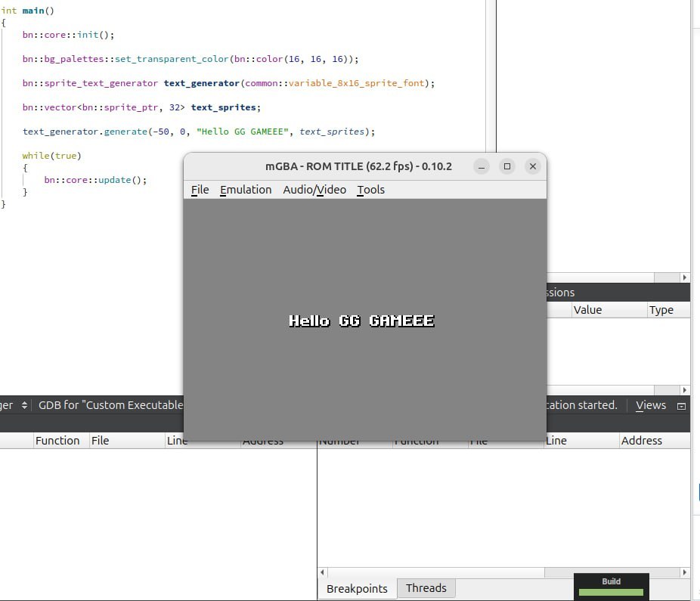The width and height of the screenshot is (700, 601).
Task: Open the Tools menu in mGBA
Action: click(x=370, y=190)
